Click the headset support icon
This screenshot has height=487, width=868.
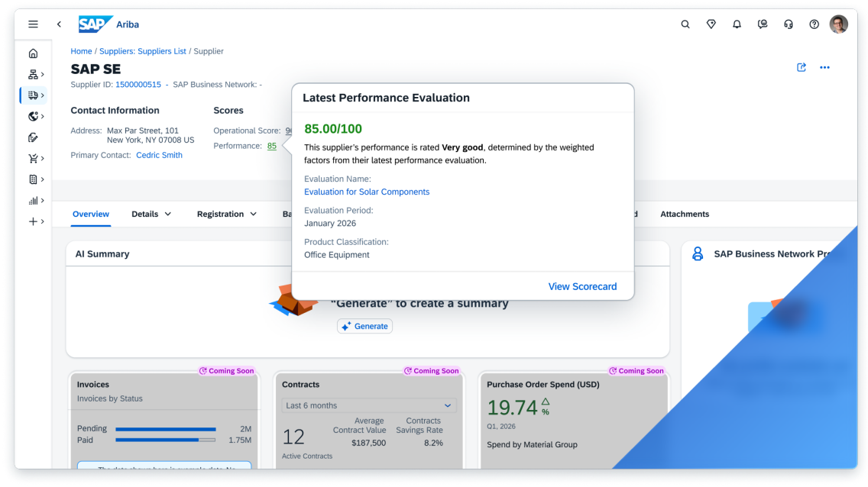pos(789,24)
